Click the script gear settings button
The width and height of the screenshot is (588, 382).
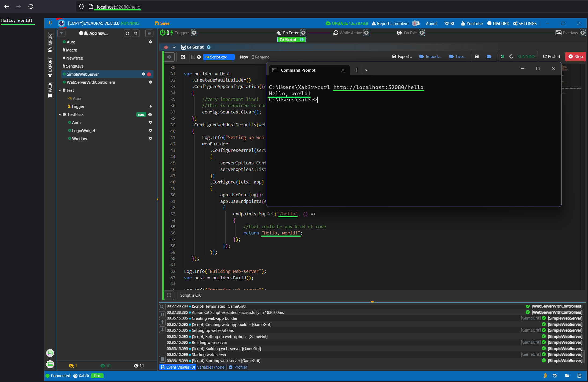[x=169, y=57]
